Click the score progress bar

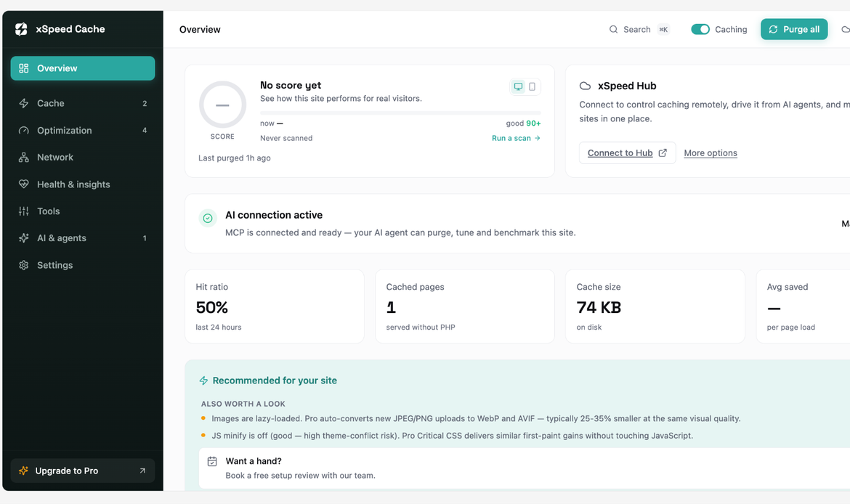tap(400, 113)
